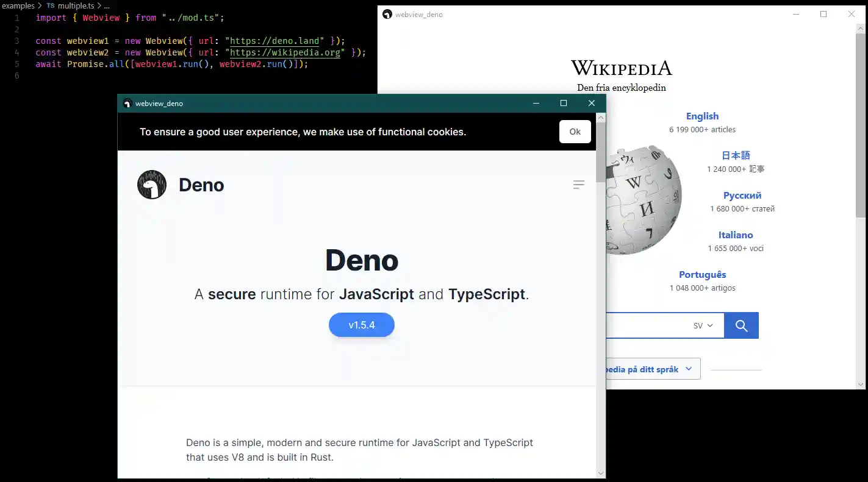Expand the breadcrumb ellipsis after multiple.ts
Viewport: 868px width, 482px height.
point(107,5)
